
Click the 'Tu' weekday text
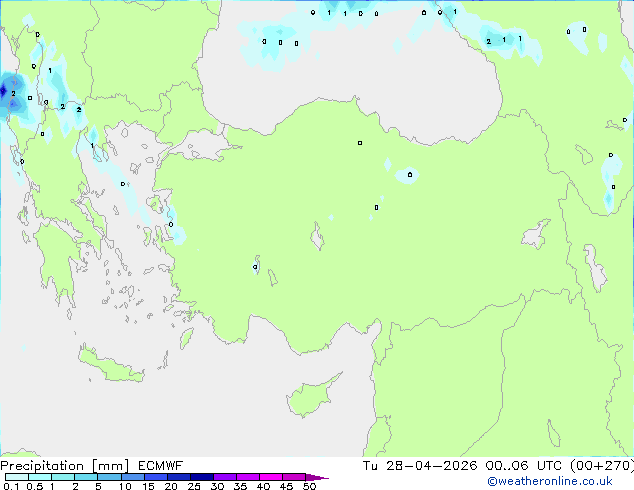tap(370, 466)
